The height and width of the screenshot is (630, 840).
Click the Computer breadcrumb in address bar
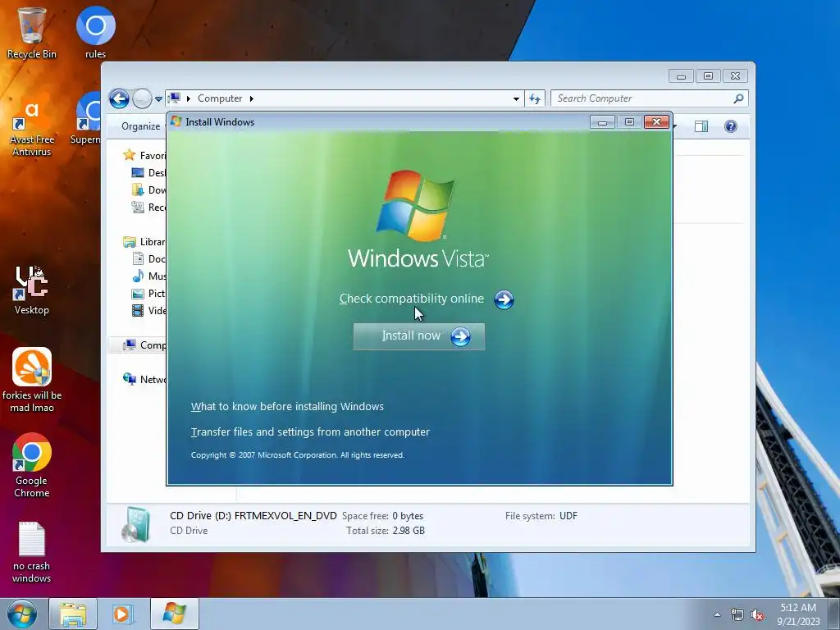[x=220, y=98]
